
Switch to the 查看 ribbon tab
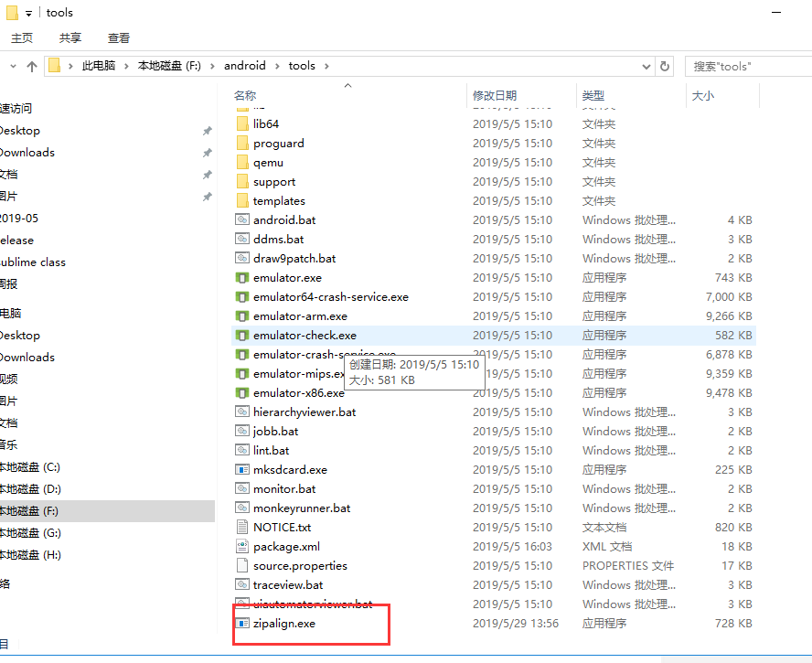point(120,38)
